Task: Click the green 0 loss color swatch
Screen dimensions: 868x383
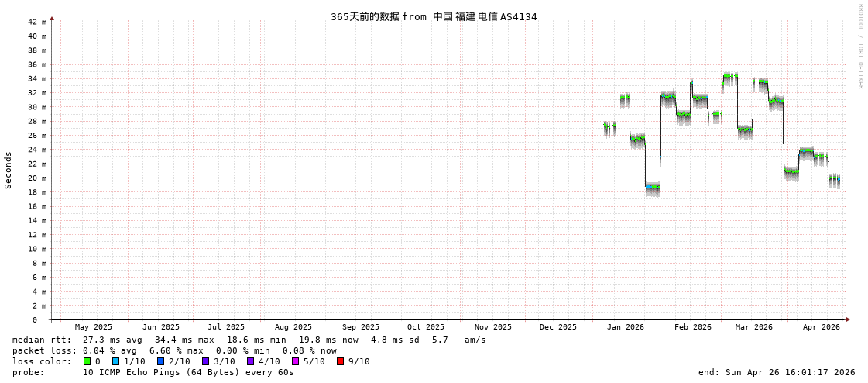Action: (x=87, y=361)
